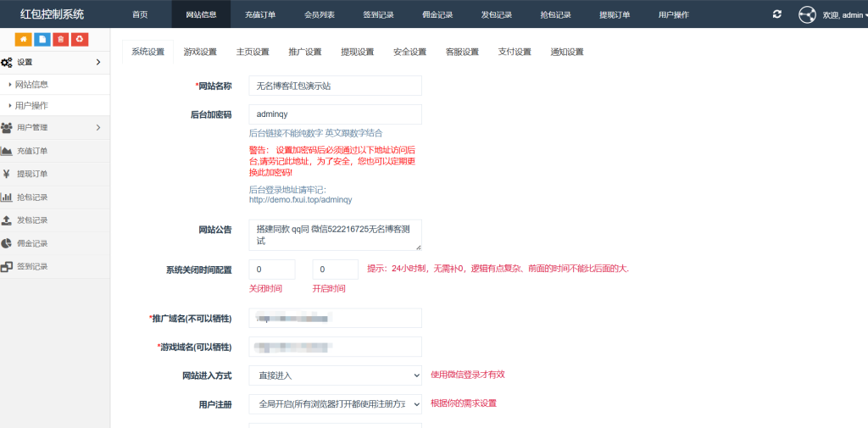Image resolution: width=868 pixels, height=428 pixels.
Task: Open 用户操作 in the top navigation
Action: click(x=674, y=14)
